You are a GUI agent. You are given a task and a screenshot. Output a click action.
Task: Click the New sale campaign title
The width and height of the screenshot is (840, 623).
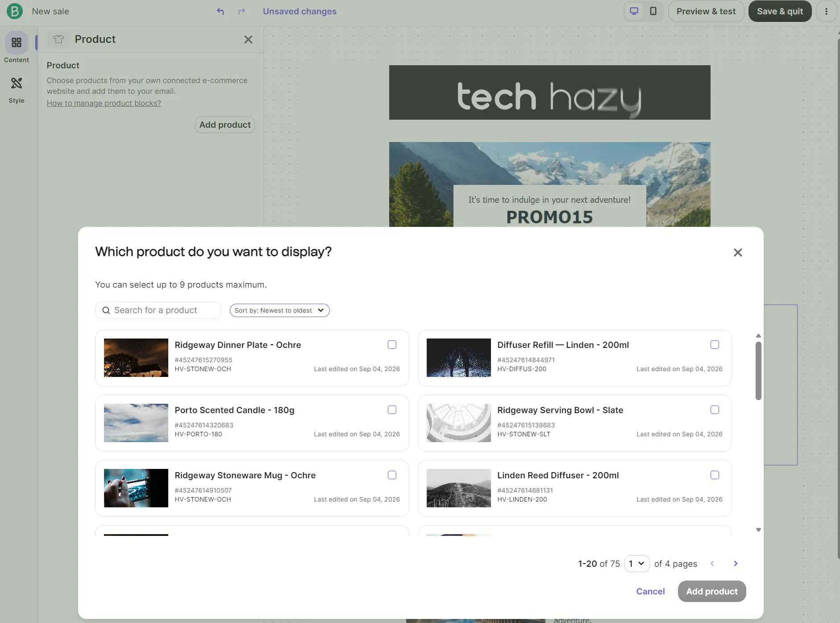tap(50, 11)
